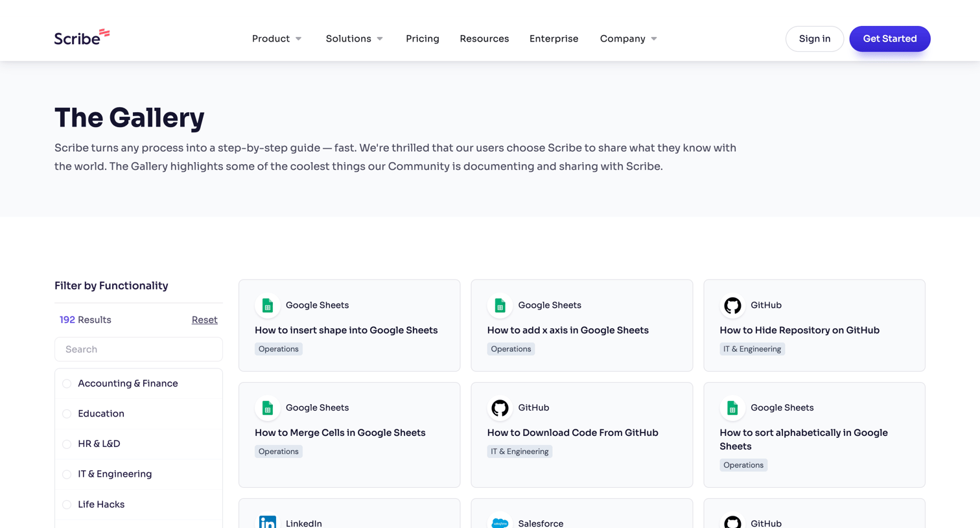The image size is (980, 528).
Task: Click Operations tag on insert shape card
Action: tap(279, 349)
